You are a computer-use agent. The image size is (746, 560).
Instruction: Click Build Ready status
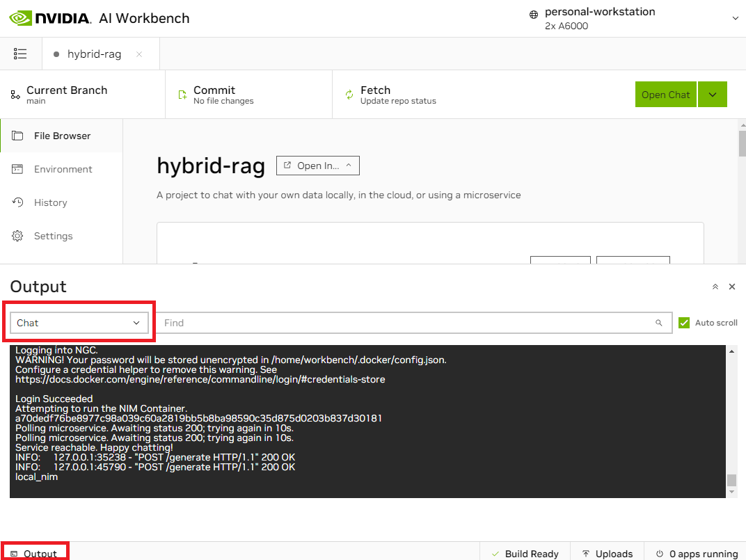click(x=524, y=553)
